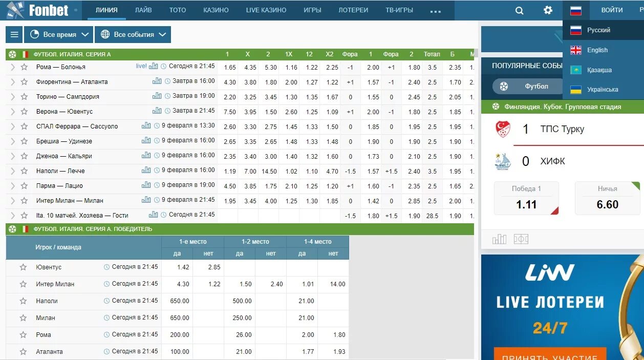Favorite the Фиорентина — Аталанта match star

coord(24,81)
